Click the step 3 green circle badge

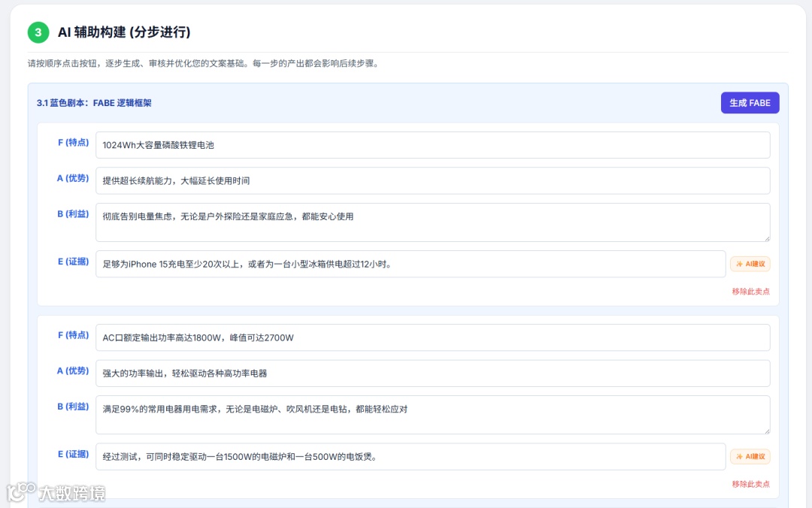(x=38, y=32)
